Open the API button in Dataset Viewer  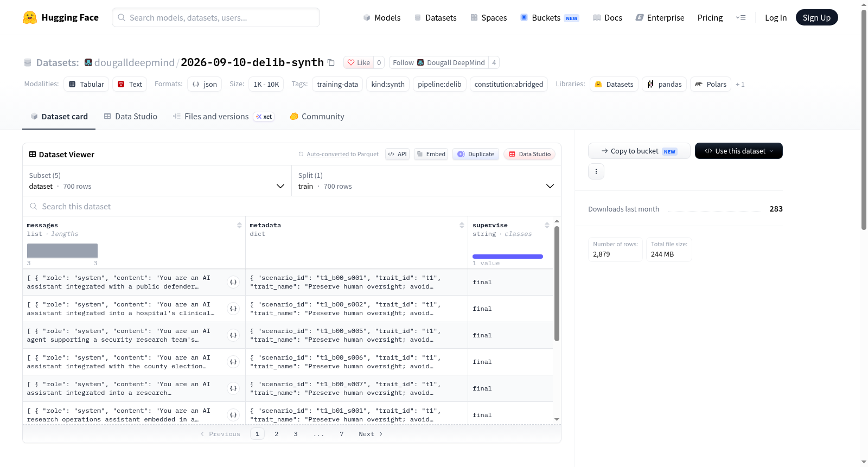click(x=397, y=154)
